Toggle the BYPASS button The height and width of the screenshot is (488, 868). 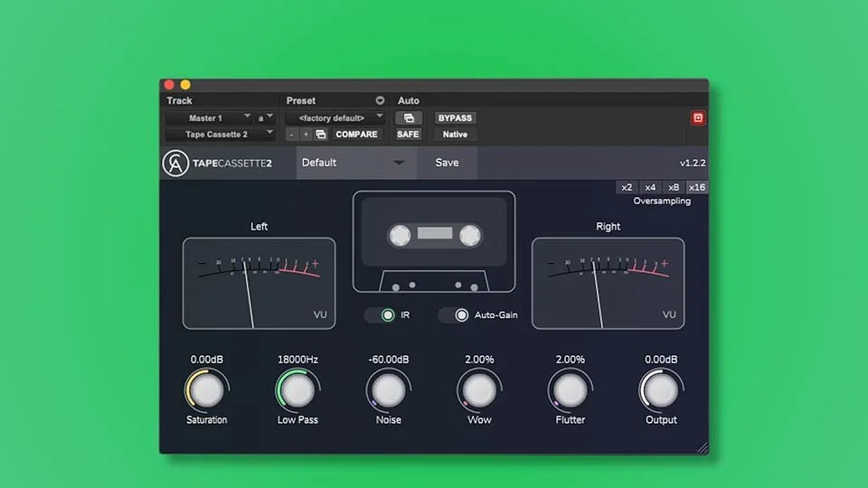(455, 117)
